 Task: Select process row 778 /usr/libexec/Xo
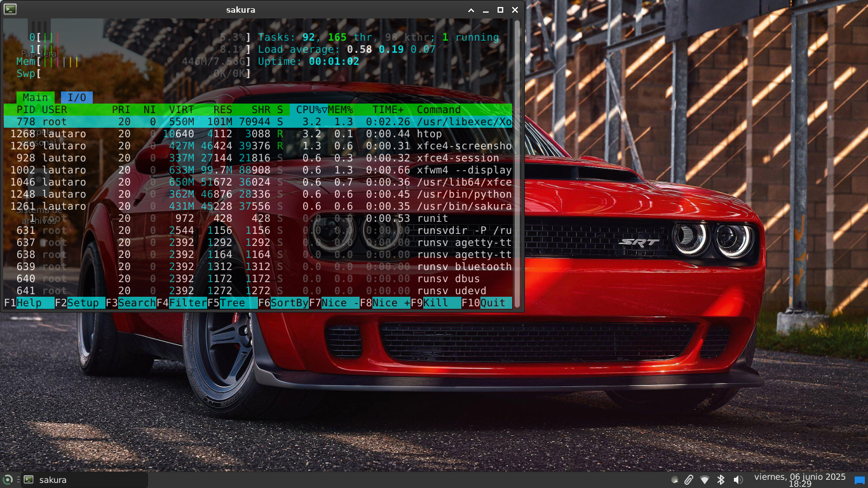click(x=258, y=122)
